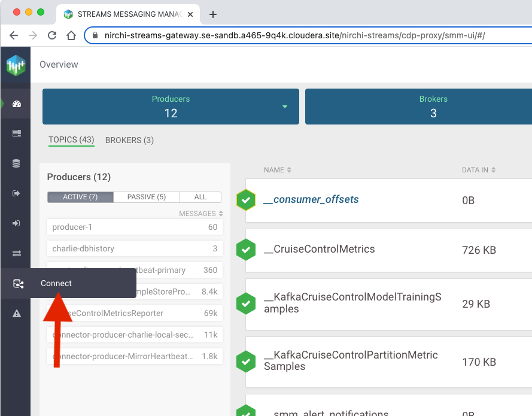This screenshot has height=416, width=532.
Task: Click the __consumer_offsets status hexagon
Action: (246, 200)
